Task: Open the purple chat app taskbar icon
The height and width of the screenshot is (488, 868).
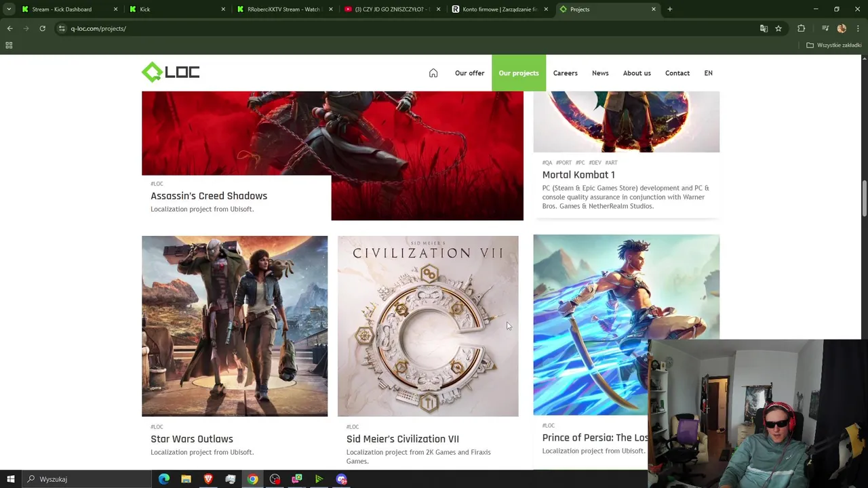Action: pyautogui.click(x=341, y=479)
